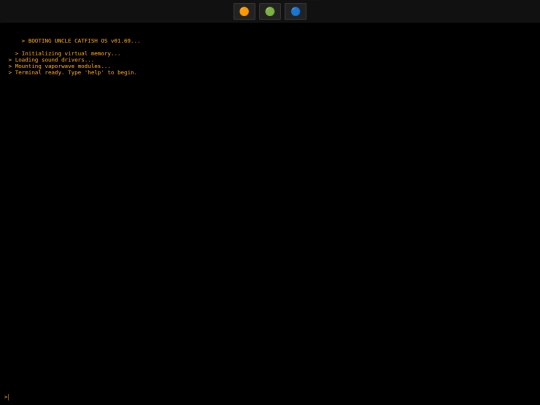Click the 'Initializing virtual memory...' line
Viewport: 540px width, 405px height.
pyautogui.click(x=68, y=53)
